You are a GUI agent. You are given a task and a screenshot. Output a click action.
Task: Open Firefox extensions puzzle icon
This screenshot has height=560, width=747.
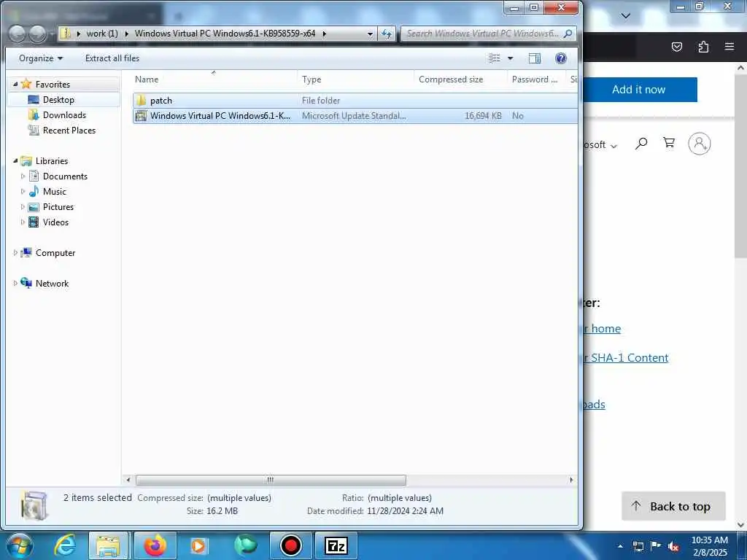pos(703,47)
